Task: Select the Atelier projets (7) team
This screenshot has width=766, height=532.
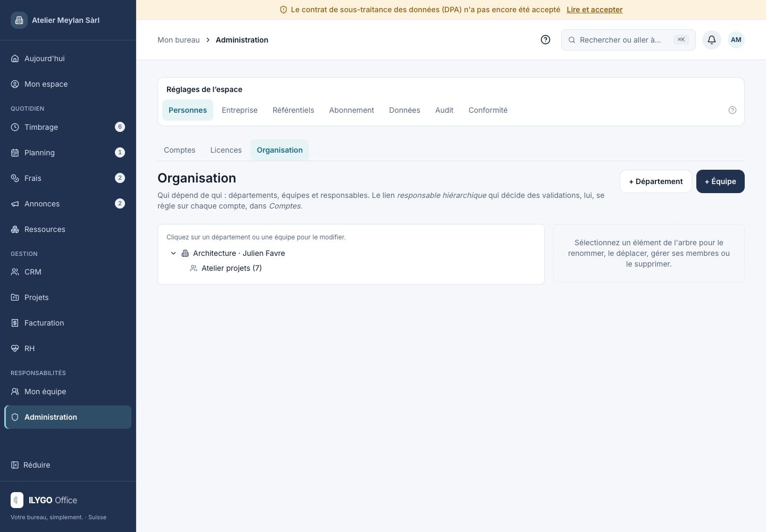Action: 231,268
